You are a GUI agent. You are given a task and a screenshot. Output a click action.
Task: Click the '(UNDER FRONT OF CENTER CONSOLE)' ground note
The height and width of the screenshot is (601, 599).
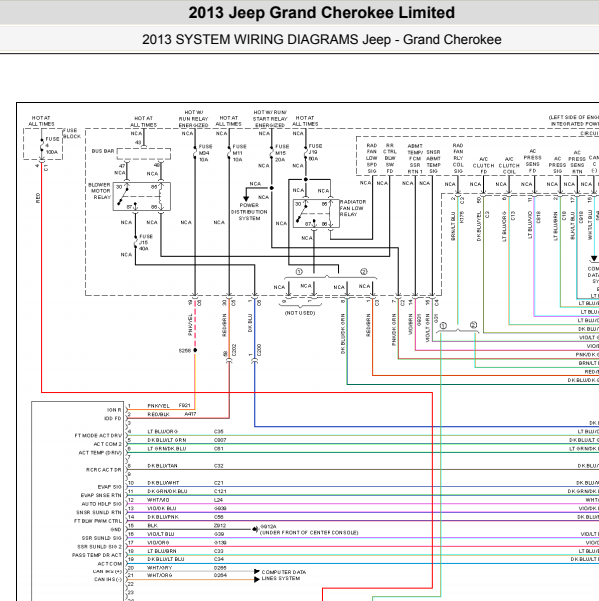click(x=309, y=533)
